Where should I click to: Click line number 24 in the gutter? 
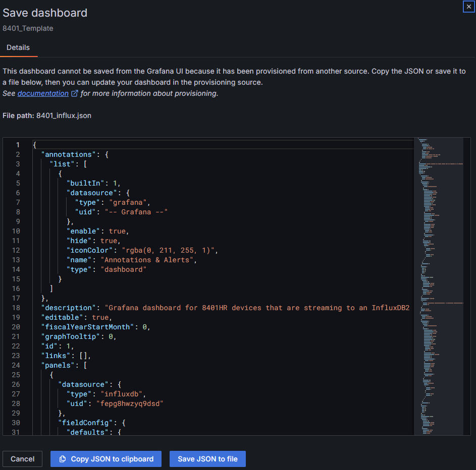tap(16, 365)
